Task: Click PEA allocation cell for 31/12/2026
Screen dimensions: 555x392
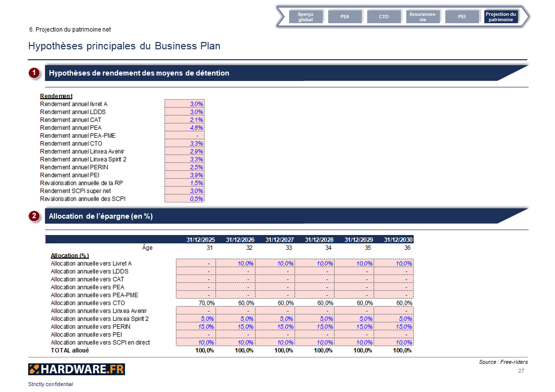Action: (235, 287)
